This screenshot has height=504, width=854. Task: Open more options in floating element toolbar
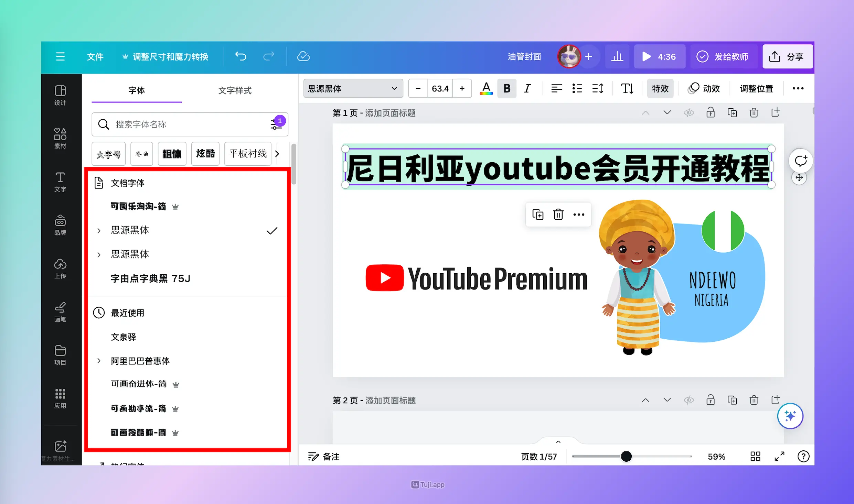click(579, 215)
